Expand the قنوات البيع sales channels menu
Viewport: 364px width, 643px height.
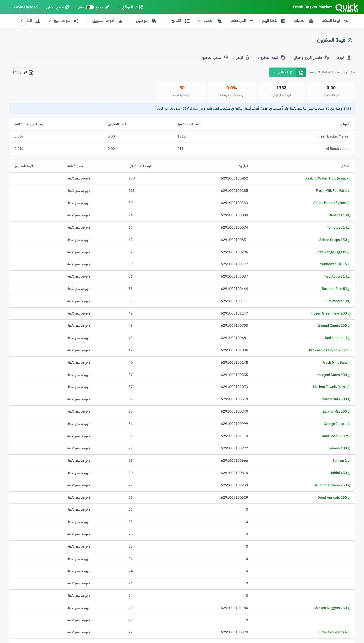pyautogui.click(x=64, y=21)
